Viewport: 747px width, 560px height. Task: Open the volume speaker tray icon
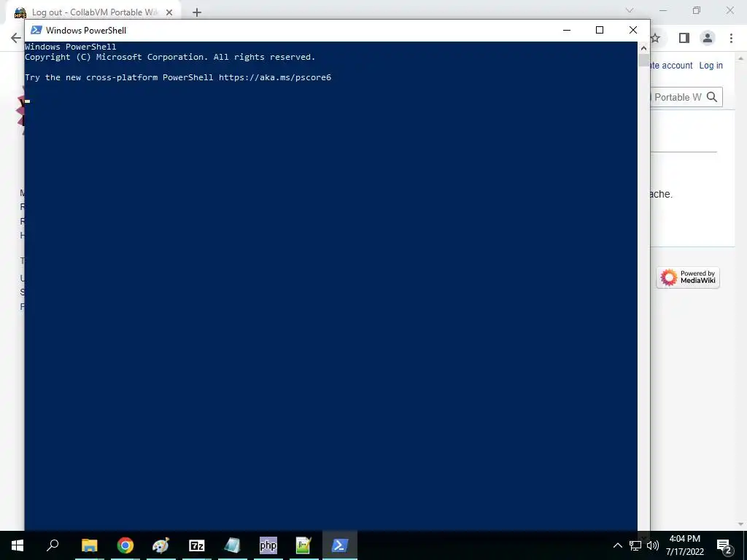(x=653, y=545)
